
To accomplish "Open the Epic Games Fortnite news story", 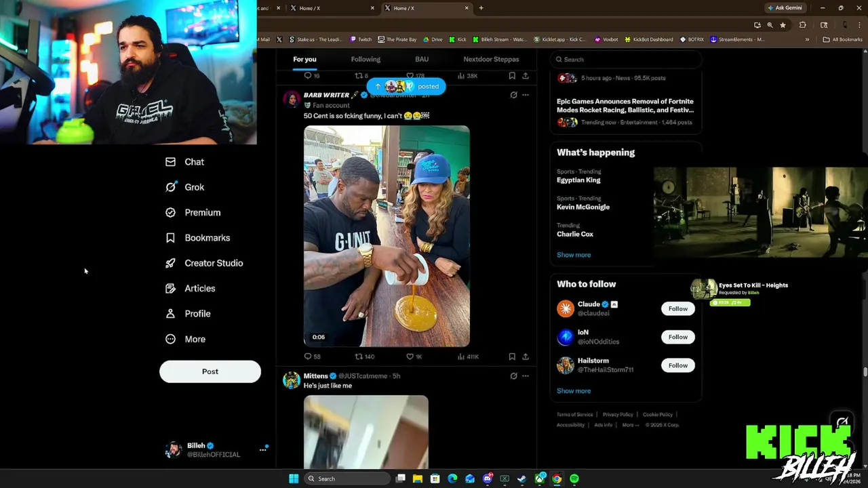I will pyautogui.click(x=625, y=106).
